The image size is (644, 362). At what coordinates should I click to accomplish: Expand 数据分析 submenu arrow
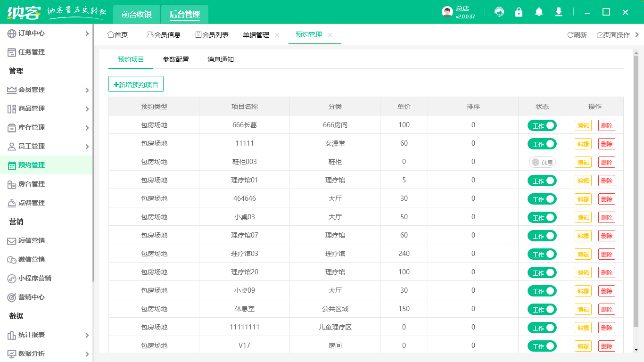[x=87, y=354]
